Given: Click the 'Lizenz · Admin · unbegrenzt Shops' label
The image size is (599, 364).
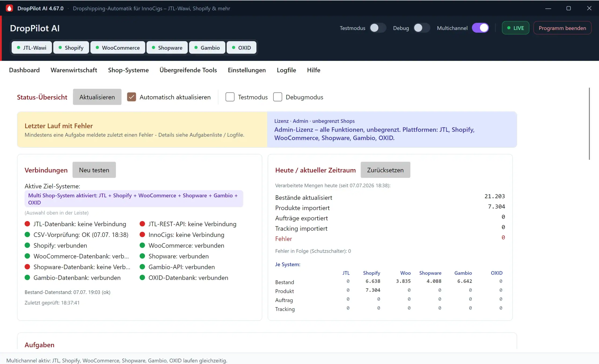Looking at the screenshot, I should click(x=314, y=121).
